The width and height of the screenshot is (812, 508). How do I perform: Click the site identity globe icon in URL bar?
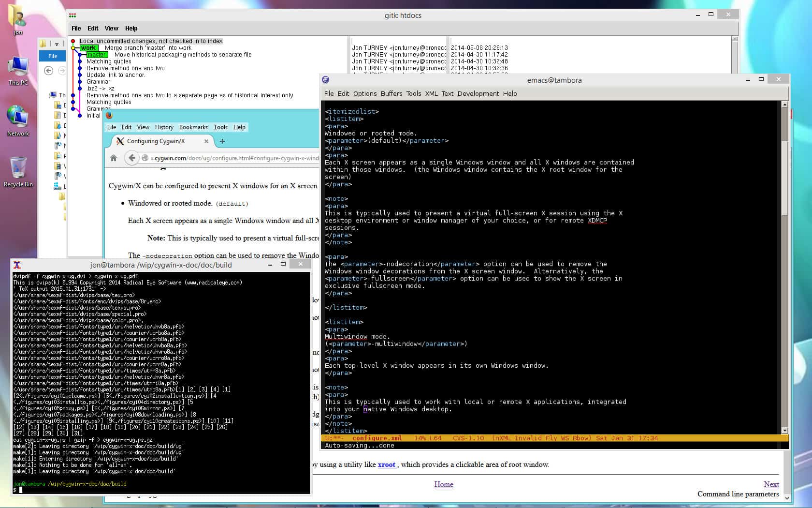click(x=145, y=158)
